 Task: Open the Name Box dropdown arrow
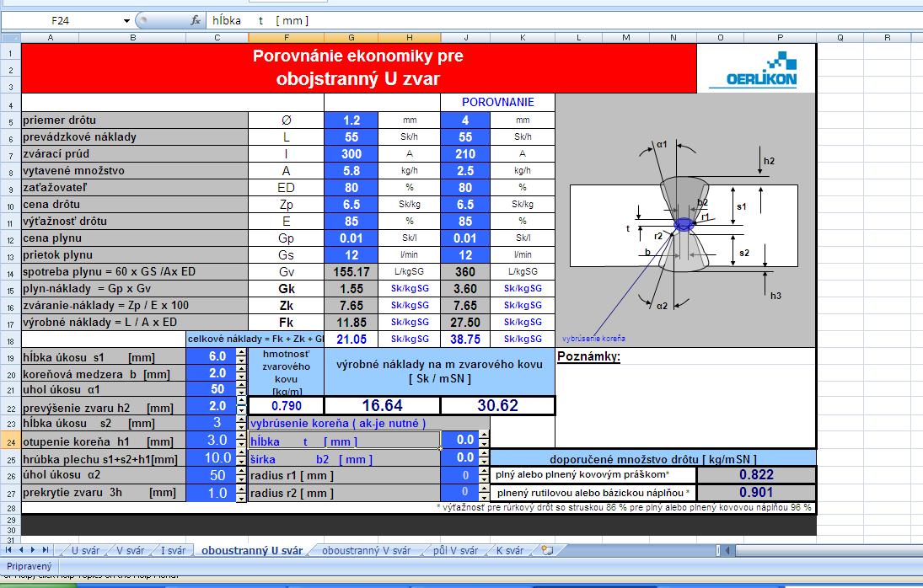click(x=127, y=20)
